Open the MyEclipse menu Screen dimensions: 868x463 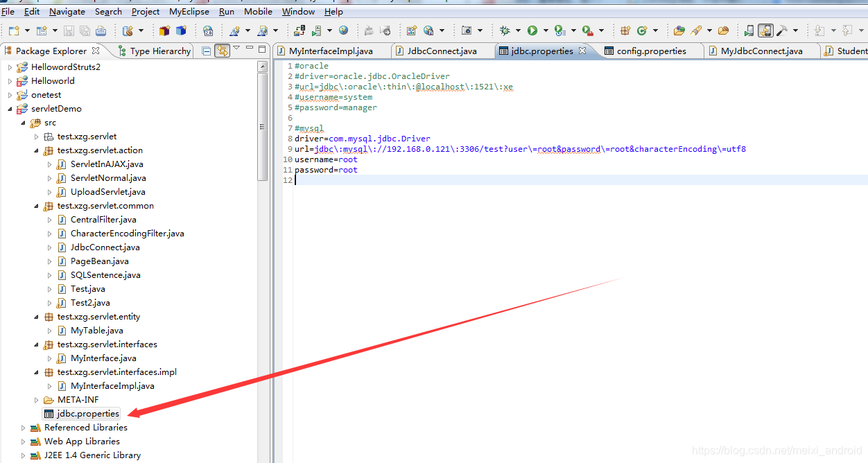(189, 12)
